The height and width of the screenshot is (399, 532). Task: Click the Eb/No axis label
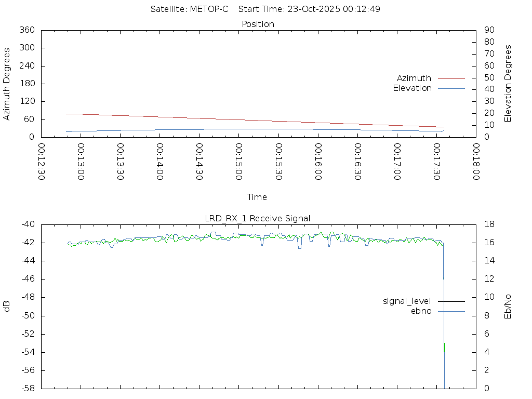click(x=508, y=307)
